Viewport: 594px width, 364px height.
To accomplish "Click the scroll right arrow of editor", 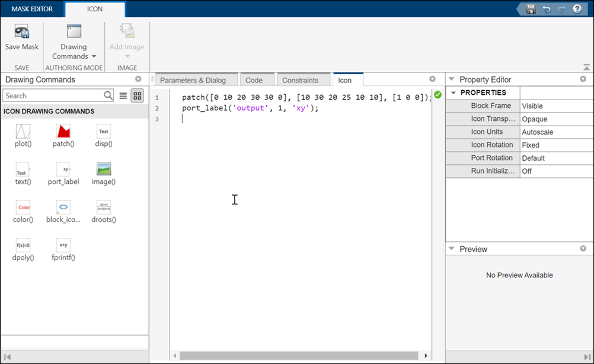I will (x=426, y=356).
